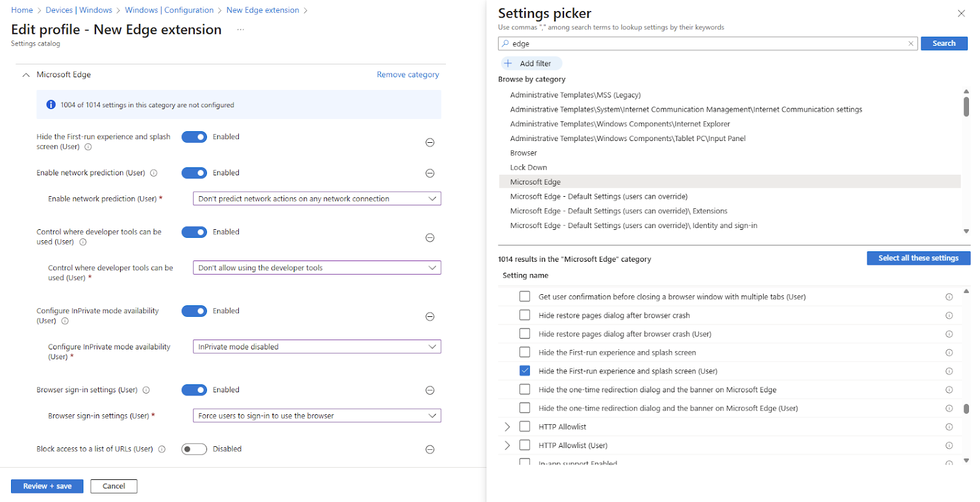Cancel editing the profile
The height and width of the screenshot is (502, 980).
pos(114,486)
